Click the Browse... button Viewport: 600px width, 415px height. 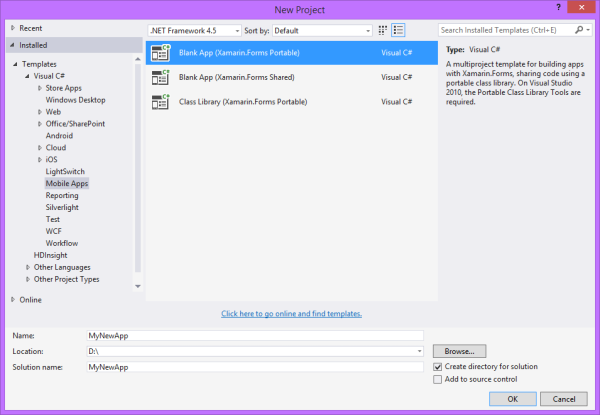click(x=460, y=351)
